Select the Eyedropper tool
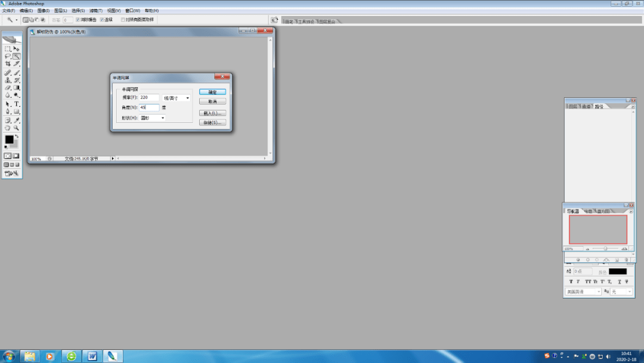The width and height of the screenshot is (644, 363). click(17, 121)
